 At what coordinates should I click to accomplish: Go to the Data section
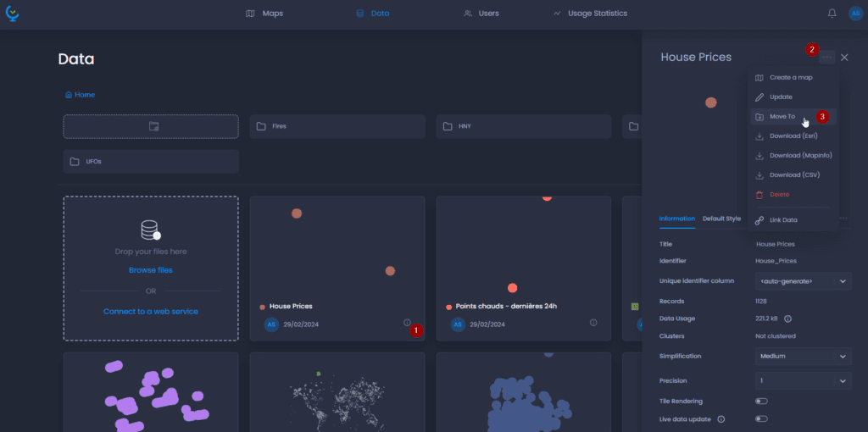click(373, 14)
